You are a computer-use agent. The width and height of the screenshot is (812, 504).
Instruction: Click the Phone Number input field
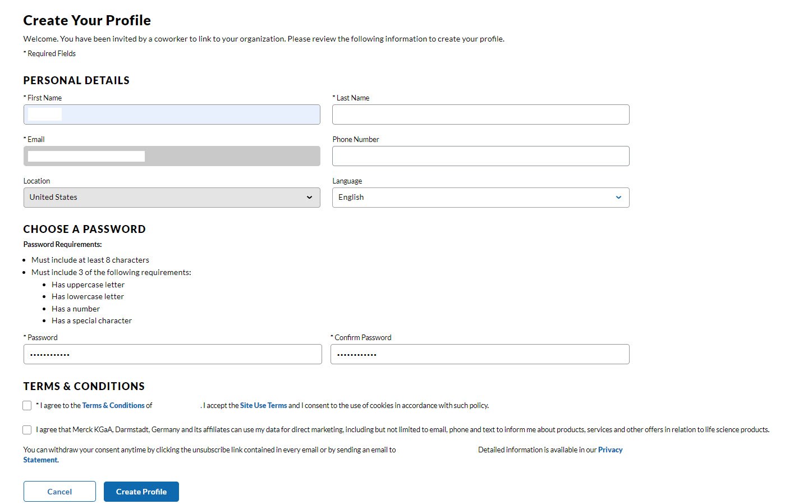pos(481,156)
